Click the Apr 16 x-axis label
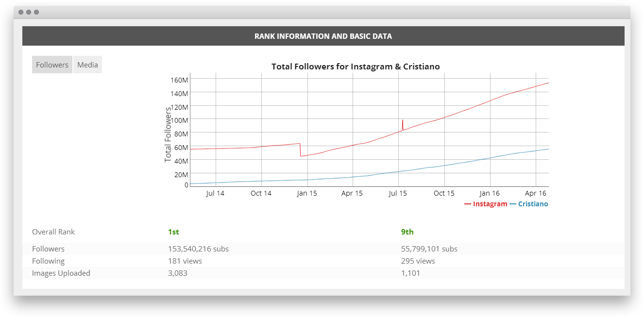Screen dimensions: 644x317 pyautogui.click(x=536, y=193)
